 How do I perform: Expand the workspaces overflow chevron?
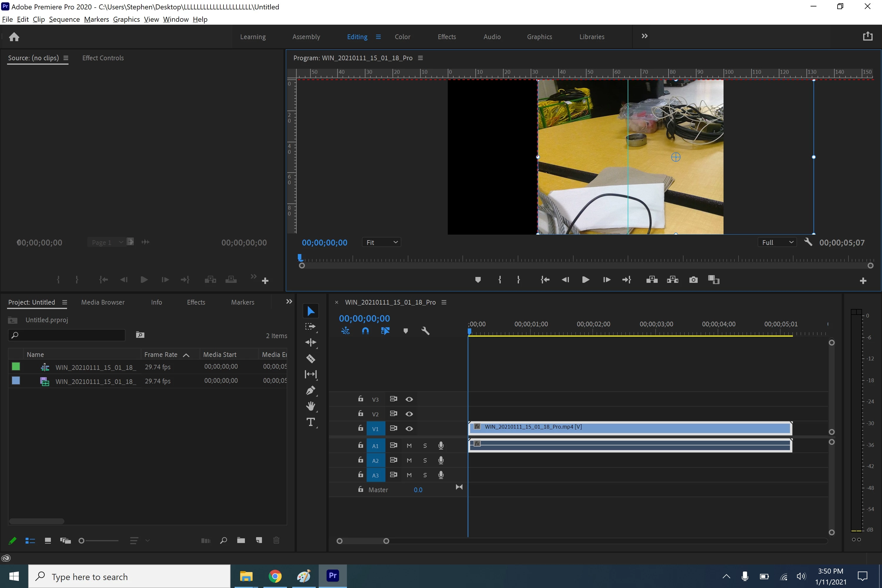point(644,36)
